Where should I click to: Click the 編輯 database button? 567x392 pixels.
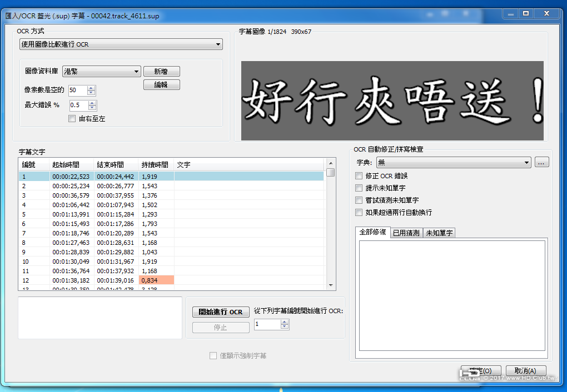[161, 84]
